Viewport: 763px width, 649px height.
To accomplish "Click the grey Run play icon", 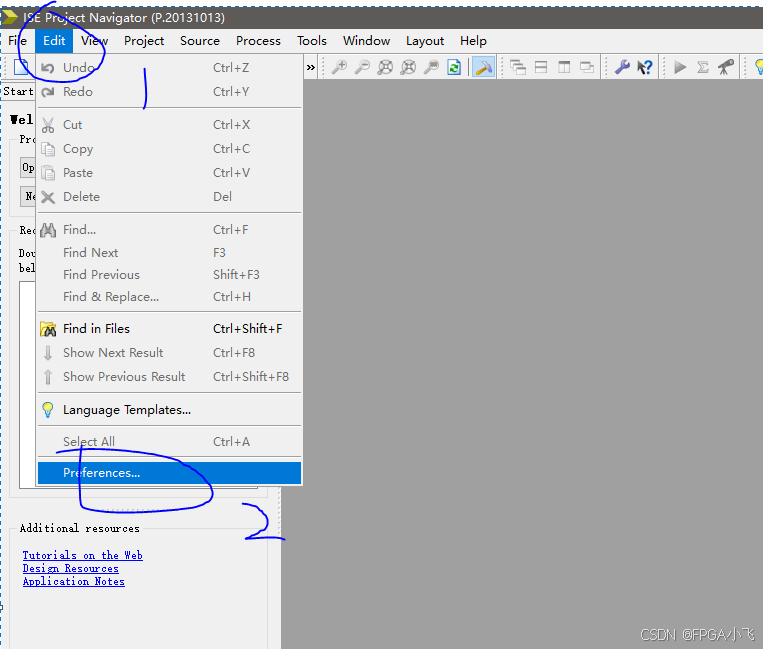I will pos(680,67).
